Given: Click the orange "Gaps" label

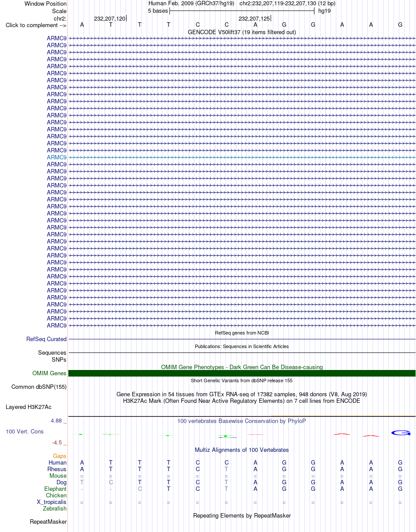Looking at the screenshot, I should (60, 456).
